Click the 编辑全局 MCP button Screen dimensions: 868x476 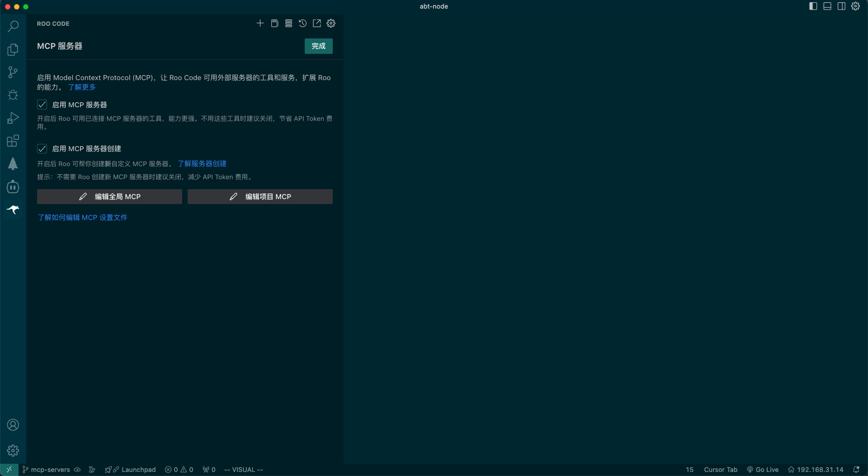click(109, 197)
